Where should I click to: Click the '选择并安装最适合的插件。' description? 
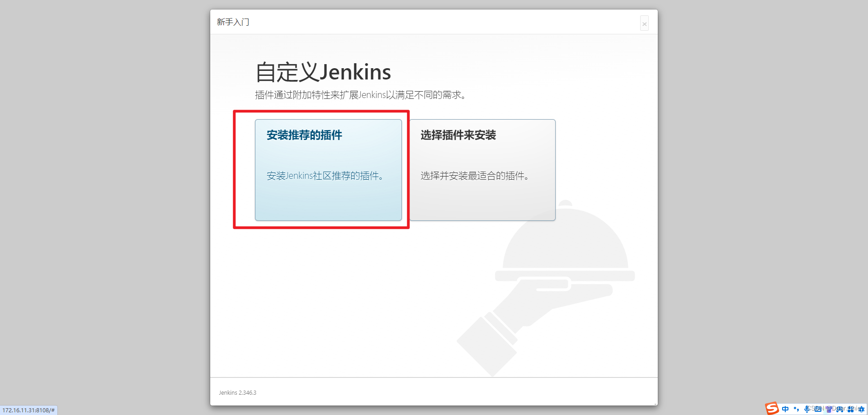click(475, 176)
